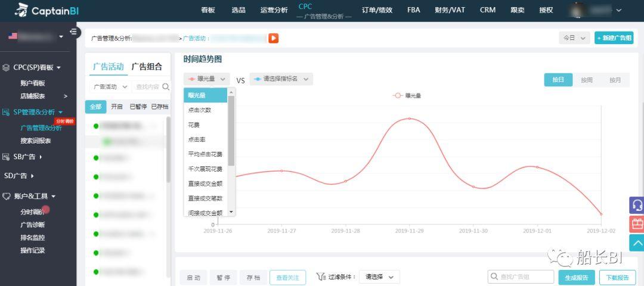Select the 已暂停 status filter
Image resolution: width=644 pixels, height=286 pixels.
click(x=138, y=107)
